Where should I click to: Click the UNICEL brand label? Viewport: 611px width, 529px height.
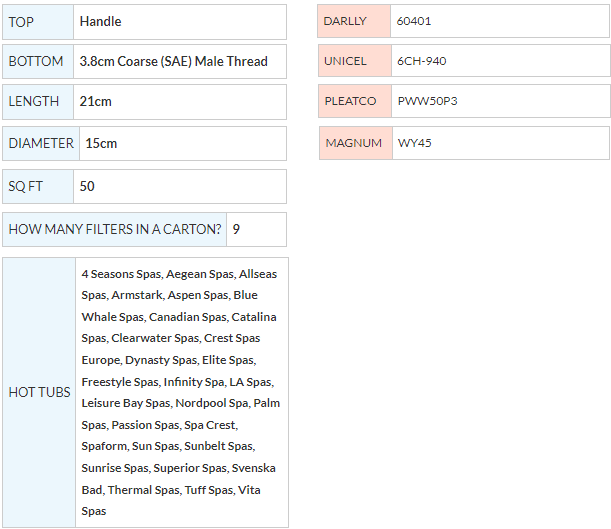click(x=353, y=61)
